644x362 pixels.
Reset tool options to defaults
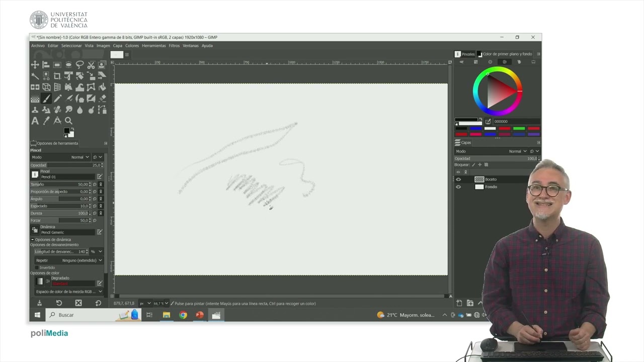(98, 303)
